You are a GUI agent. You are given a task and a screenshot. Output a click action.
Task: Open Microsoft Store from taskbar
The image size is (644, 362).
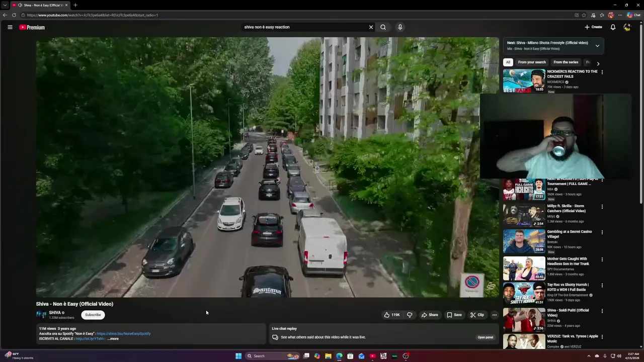350,356
